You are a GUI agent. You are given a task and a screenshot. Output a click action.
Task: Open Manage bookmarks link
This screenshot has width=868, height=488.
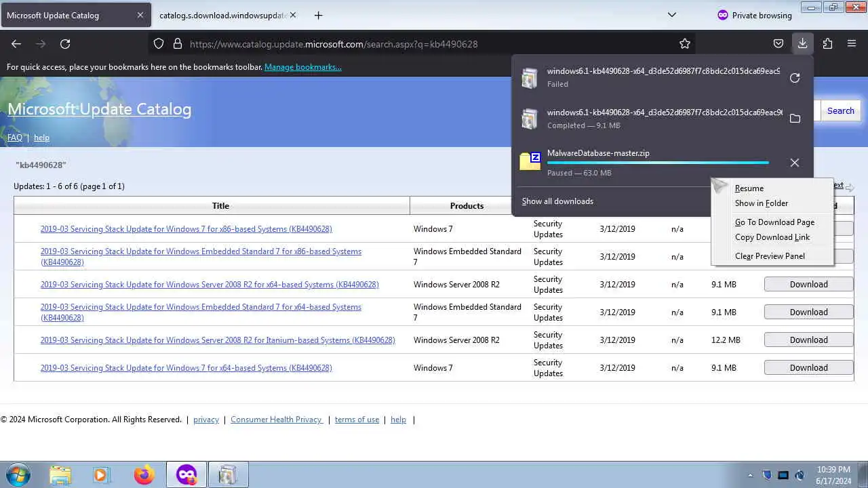click(303, 67)
